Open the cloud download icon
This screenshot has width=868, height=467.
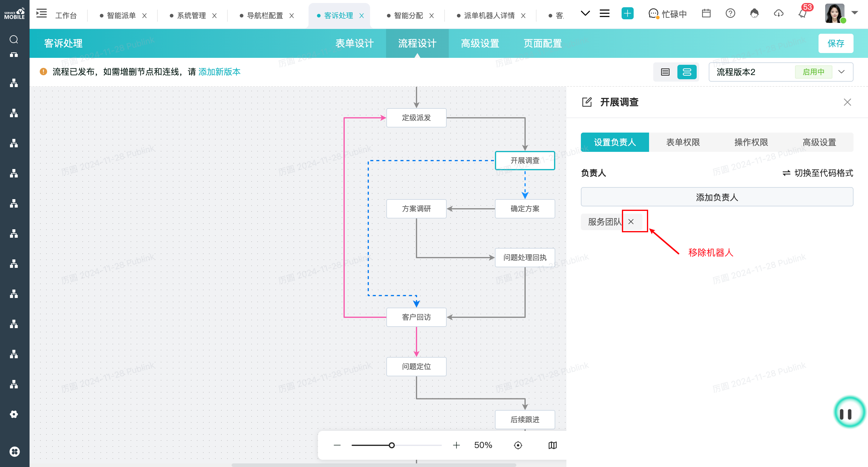(778, 14)
